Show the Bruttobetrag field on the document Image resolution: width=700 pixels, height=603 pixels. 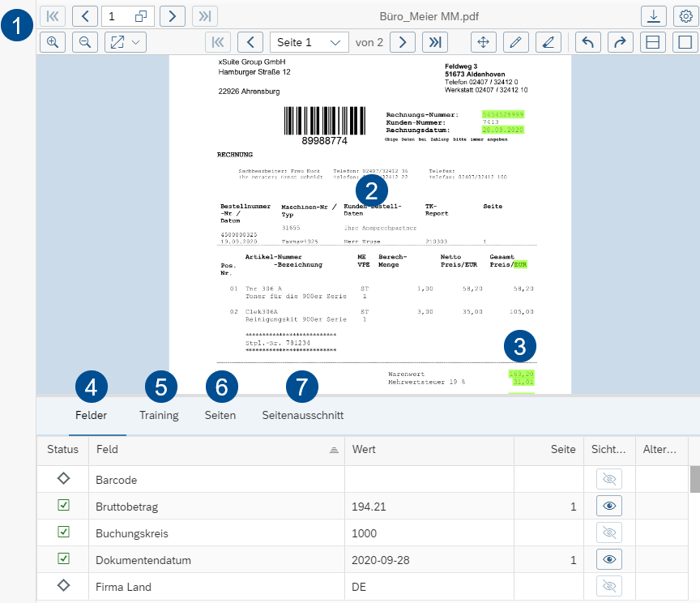click(x=608, y=505)
